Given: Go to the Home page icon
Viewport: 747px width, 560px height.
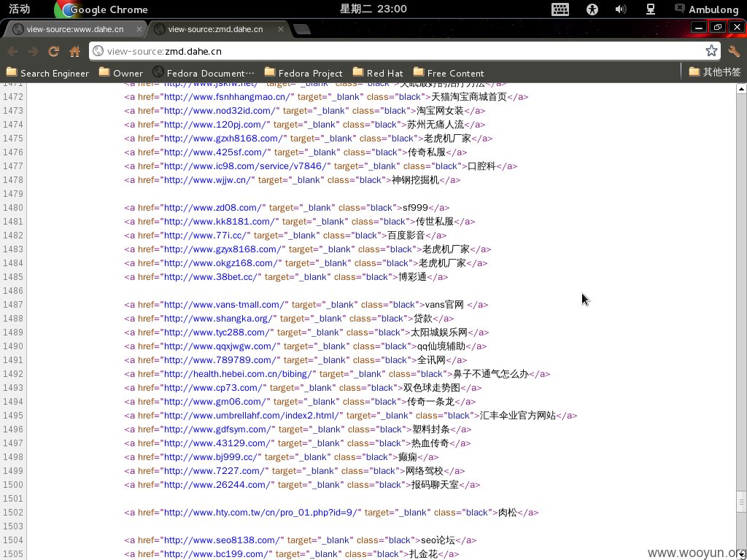Looking at the screenshot, I should click(x=74, y=52).
